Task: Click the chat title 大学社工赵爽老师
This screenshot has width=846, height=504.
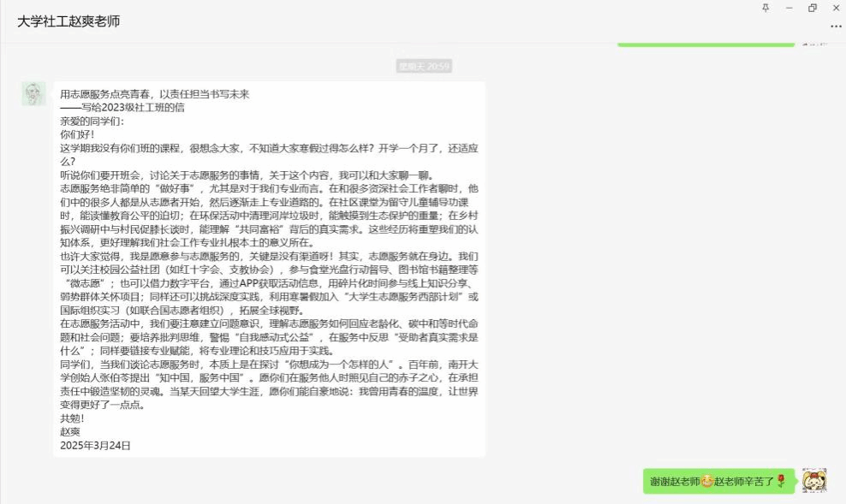Action: pyautogui.click(x=69, y=21)
